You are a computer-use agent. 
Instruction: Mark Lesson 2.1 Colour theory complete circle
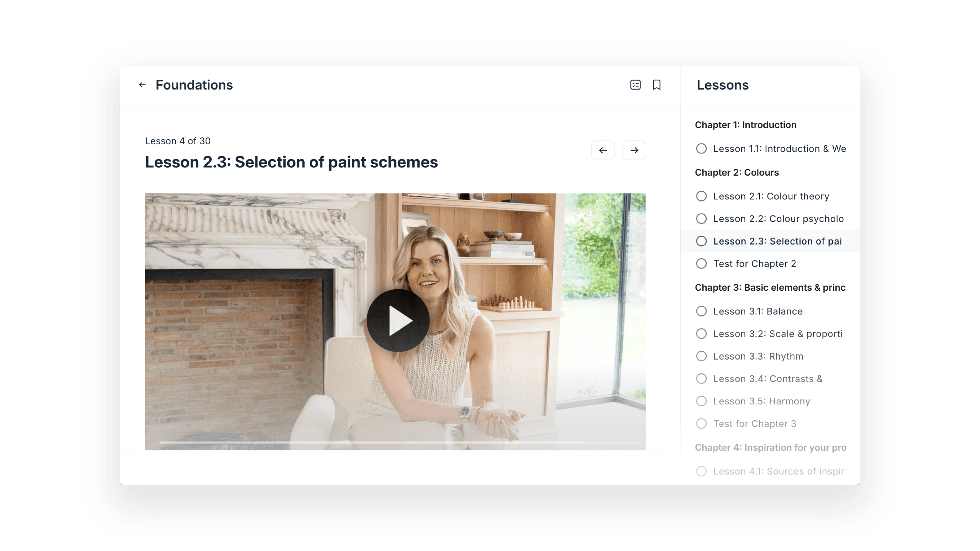pyautogui.click(x=701, y=196)
